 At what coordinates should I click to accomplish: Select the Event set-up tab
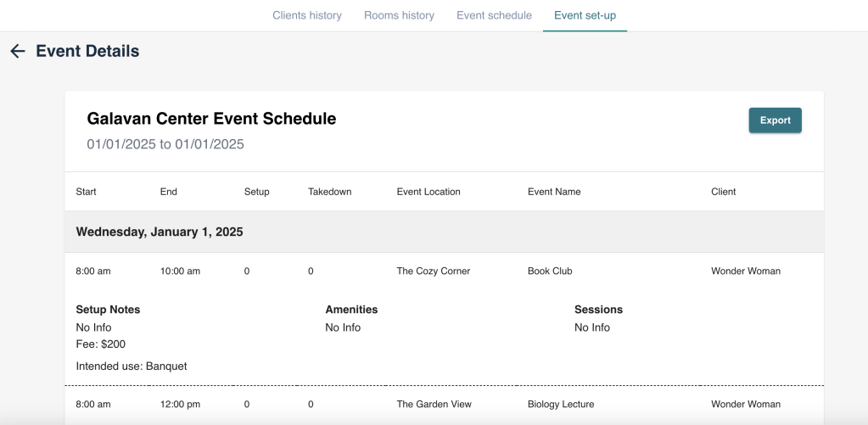(x=585, y=15)
